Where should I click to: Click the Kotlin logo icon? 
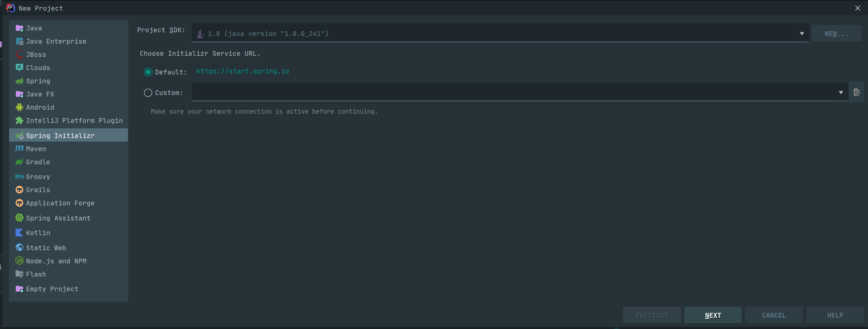(19, 233)
